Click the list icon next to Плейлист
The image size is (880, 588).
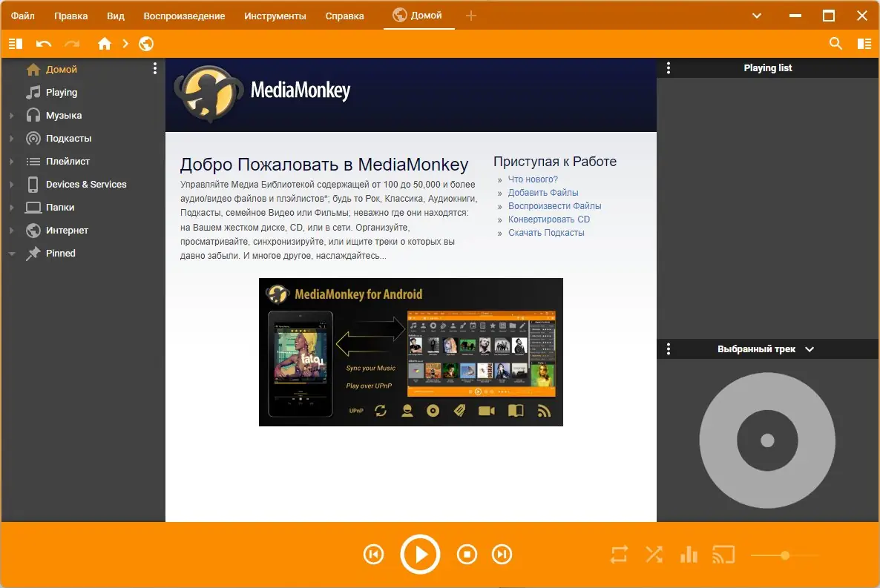tap(33, 162)
